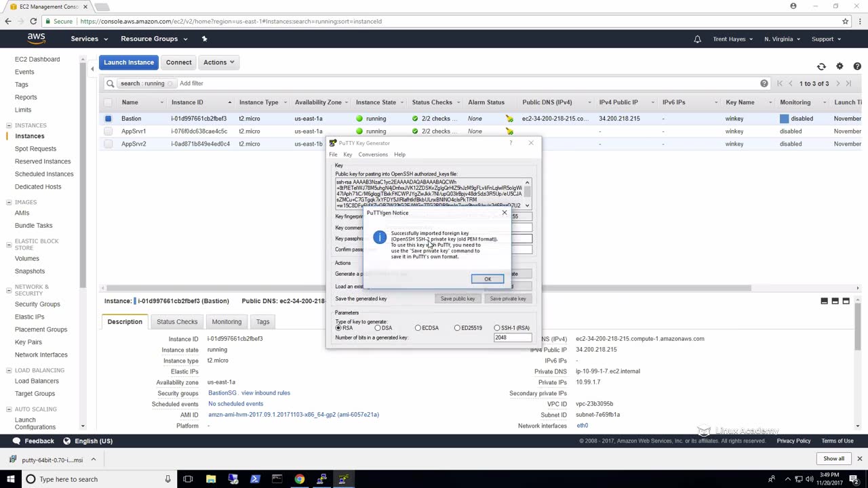Bookmark the page with the star icon
868x488 pixels.
coord(845,21)
